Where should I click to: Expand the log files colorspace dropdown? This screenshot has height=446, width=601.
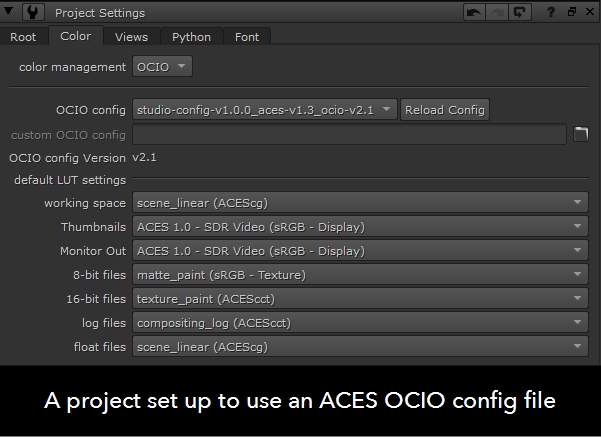coord(360,323)
